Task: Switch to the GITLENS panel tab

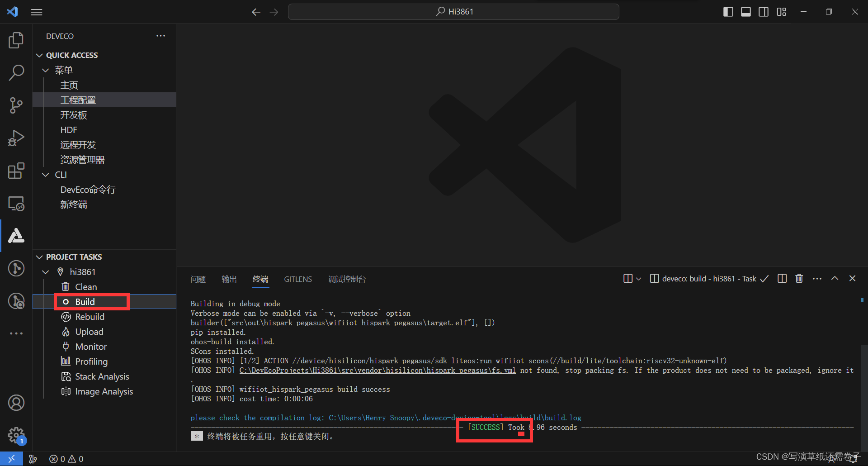Action: point(298,279)
